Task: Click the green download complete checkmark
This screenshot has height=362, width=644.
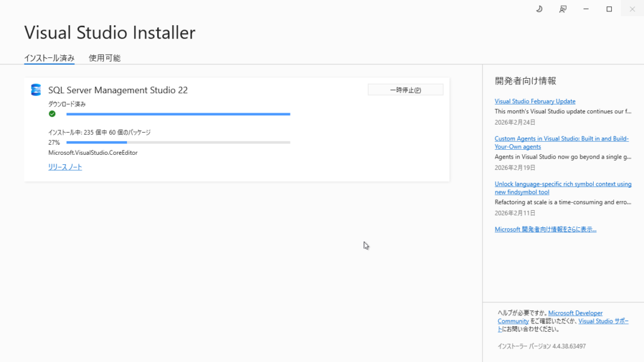Action: (x=52, y=114)
